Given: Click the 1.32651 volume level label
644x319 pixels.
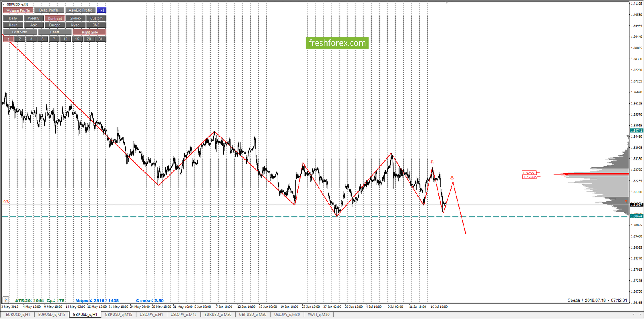Looking at the screenshot, I should pyautogui.click(x=530, y=173).
